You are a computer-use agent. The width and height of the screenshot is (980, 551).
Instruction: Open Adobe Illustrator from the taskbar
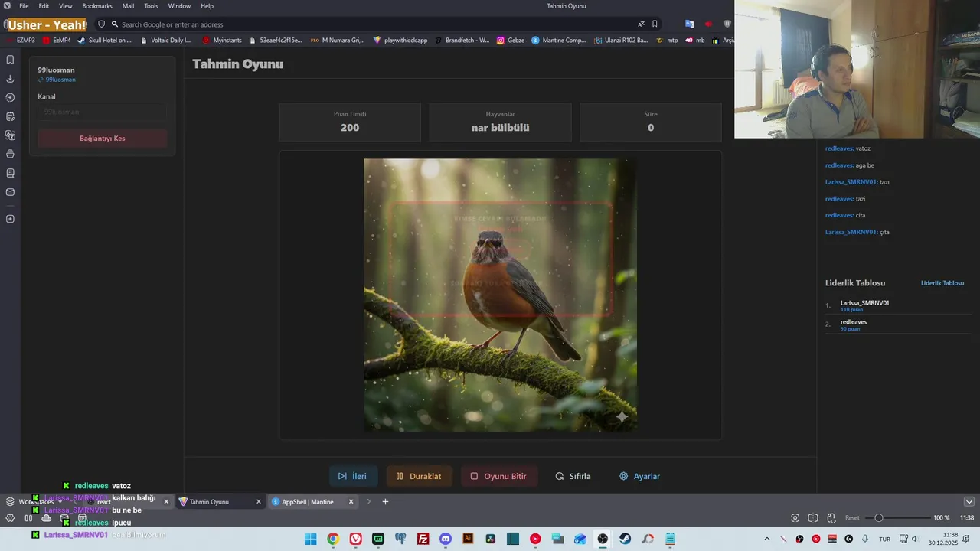[468, 539]
